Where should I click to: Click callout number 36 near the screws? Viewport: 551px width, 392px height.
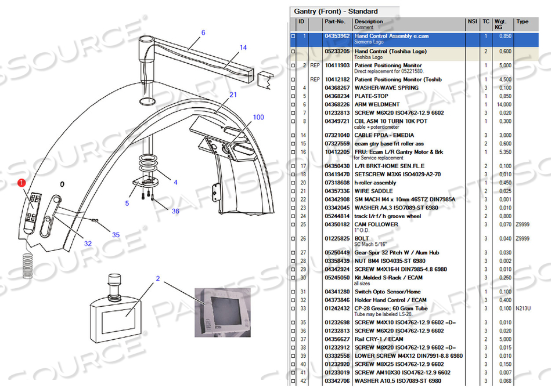pyautogui.click(x=175, y=211)
